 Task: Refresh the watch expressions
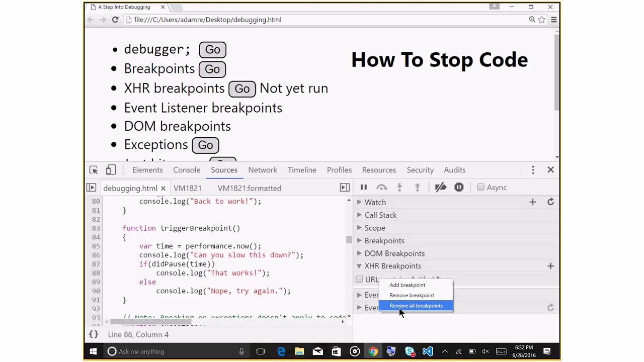550,202
